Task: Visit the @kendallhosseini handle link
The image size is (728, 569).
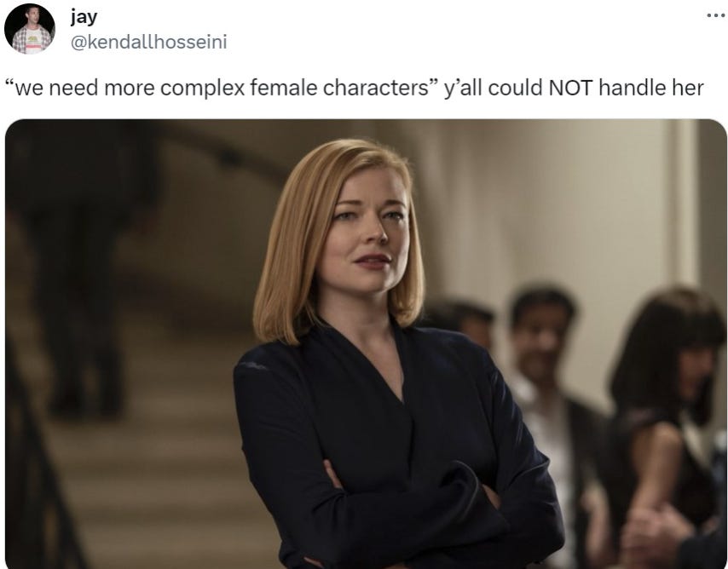Action: 148,43
